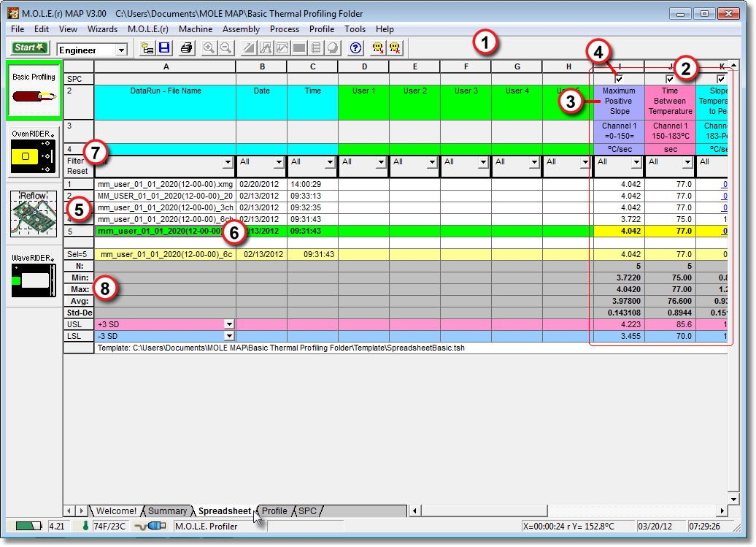The width and height of the screenshot is (756, 547).
Task: Click the Zoom Out magnifier icon
Action: point(225,48)
